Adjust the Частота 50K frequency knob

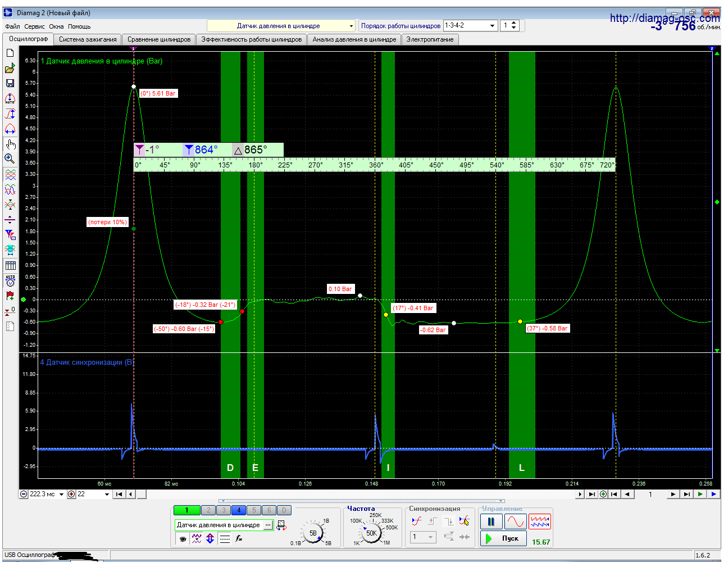tap(371, 533)
